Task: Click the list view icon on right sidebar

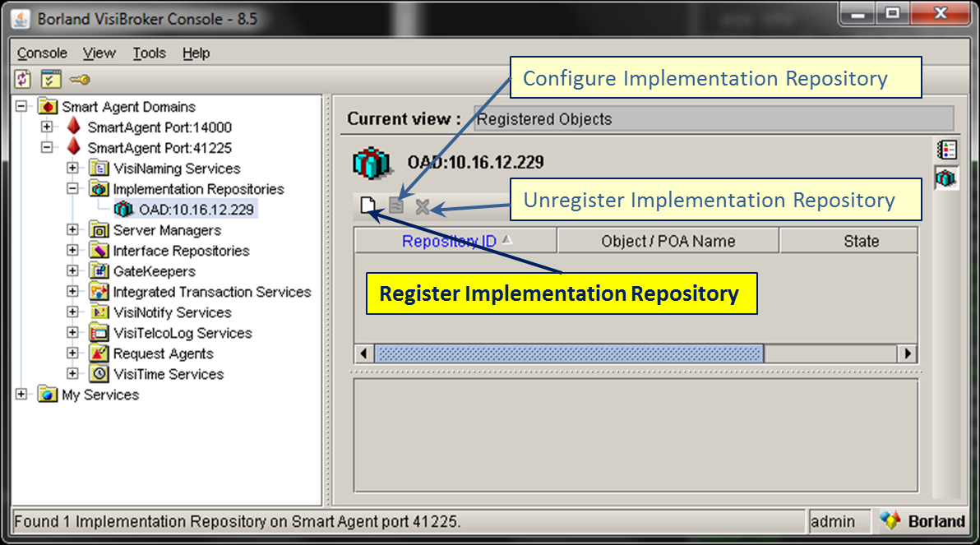Action: tap(947, 150)
